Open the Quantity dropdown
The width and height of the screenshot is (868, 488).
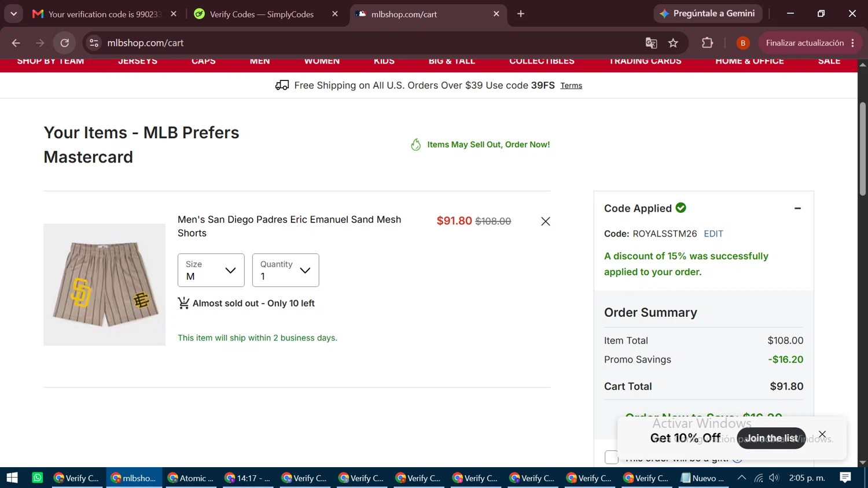286,270
